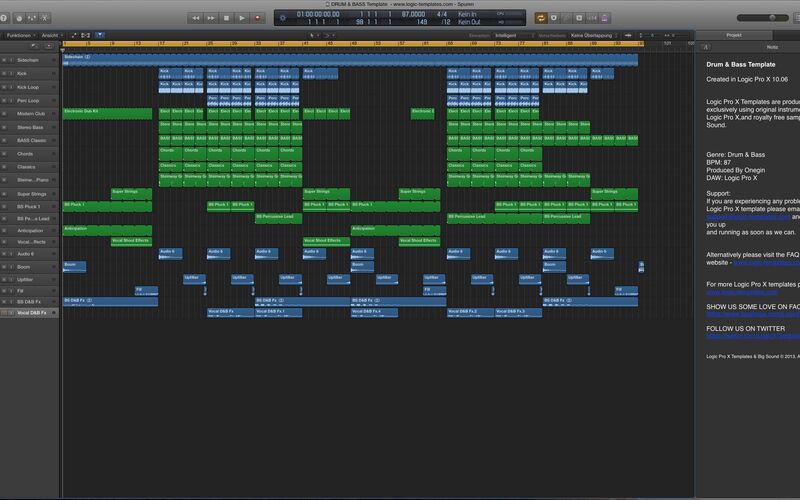The height and width of the screenshot is (500, 800).
Task: Show the Mixer from the control bar
Action: point(32,18)
